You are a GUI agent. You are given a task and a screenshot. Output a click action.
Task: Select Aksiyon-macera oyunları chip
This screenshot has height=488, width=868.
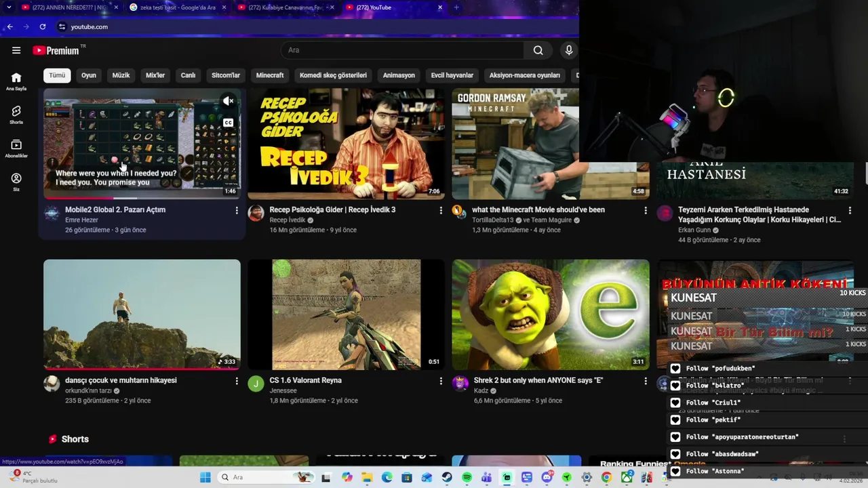[x=525, y=75]
